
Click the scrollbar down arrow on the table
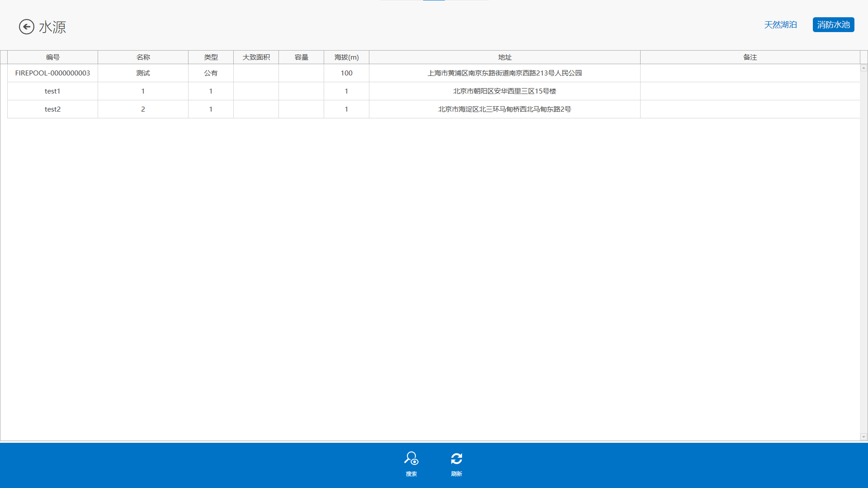point(863,437)
